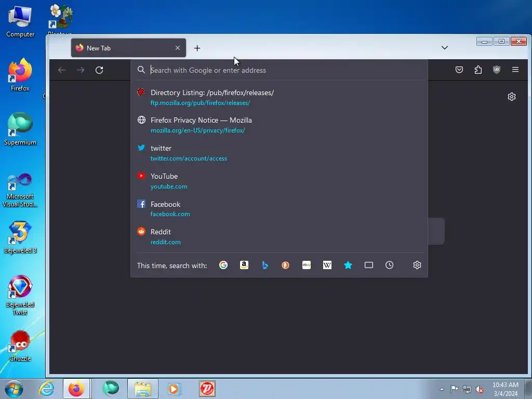Click the Microsoft Visual Studio desktop shortcut
Screen dimensions: 532x399
(20, 190)
